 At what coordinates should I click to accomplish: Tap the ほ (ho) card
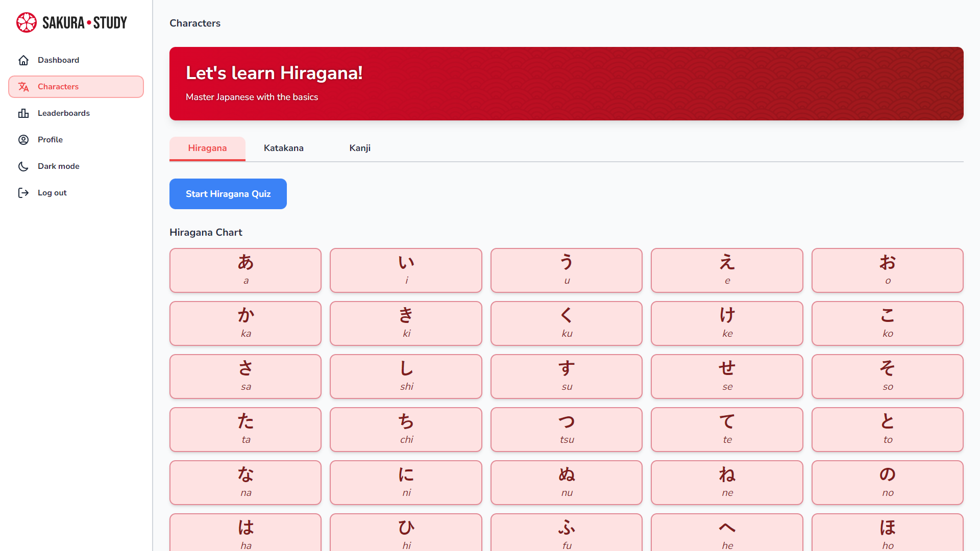click(888, 533)
